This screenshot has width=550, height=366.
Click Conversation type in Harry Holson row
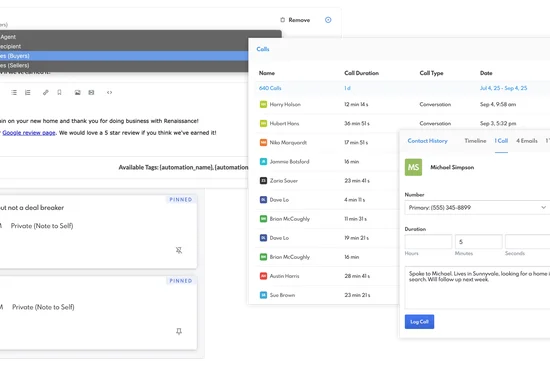coord(435,105)
